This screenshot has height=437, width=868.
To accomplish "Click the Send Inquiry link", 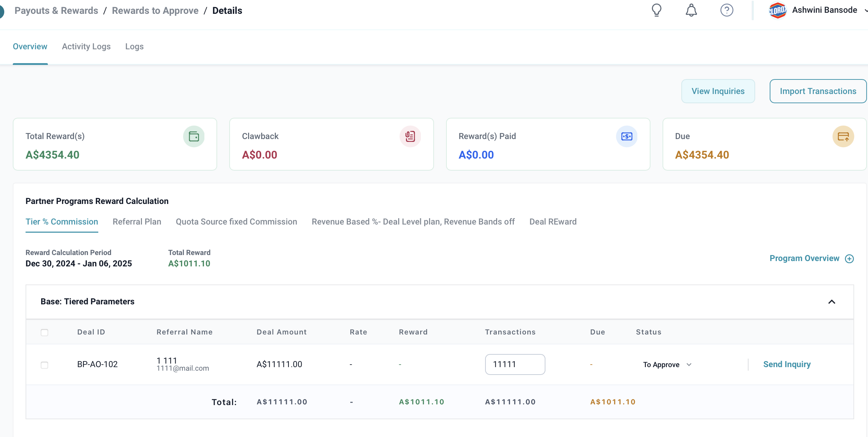I will coord(787,364).
